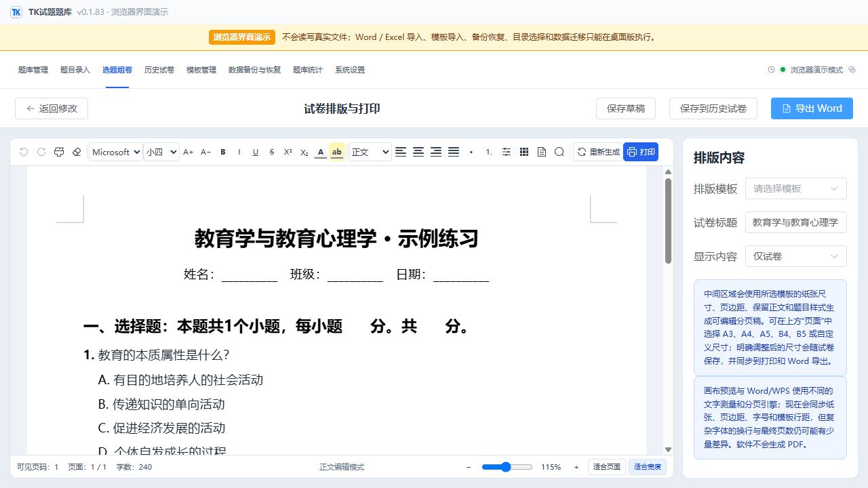Screen dimensions: 868x488
Task: Click 保存草稿 button
Action: click(x=626, y=108)
